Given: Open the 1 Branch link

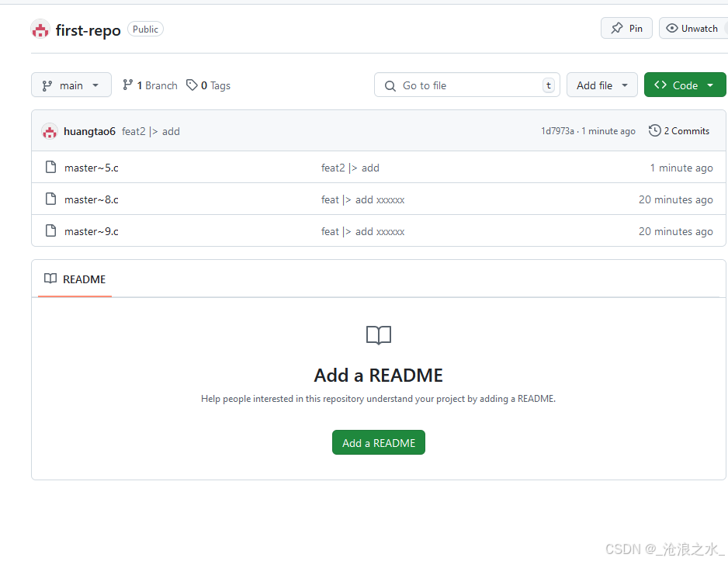Looking at the screenshot, I should tap(150, 85).
